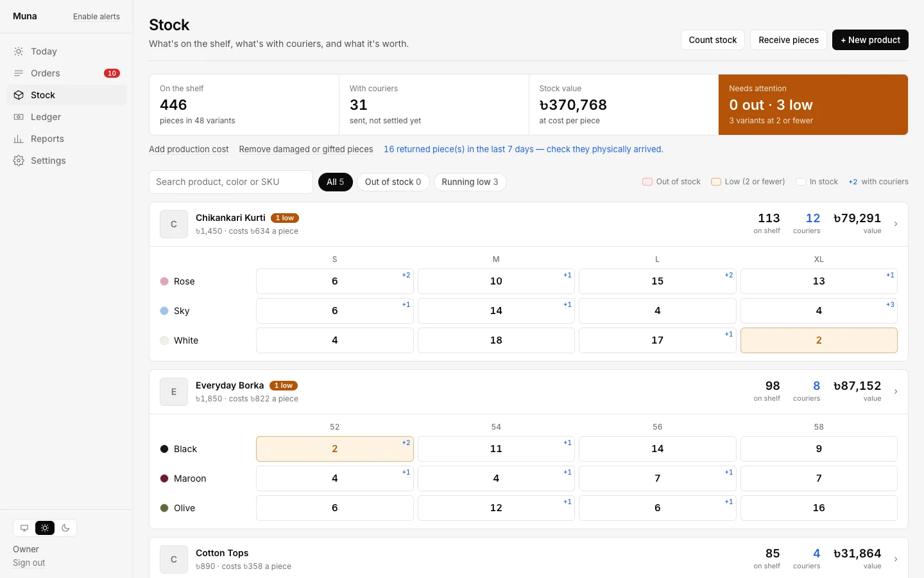Image resolution: width=924 pixels, height=578 pixels.
Task: Open the Ledger page
Action: [67, 117]
